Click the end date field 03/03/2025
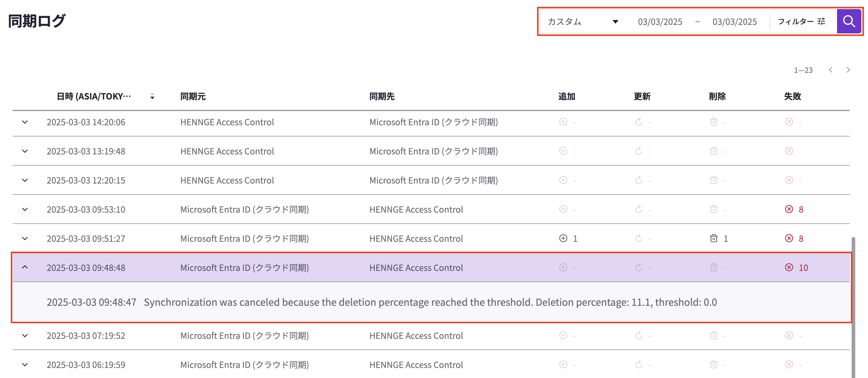 pos(734,22)
